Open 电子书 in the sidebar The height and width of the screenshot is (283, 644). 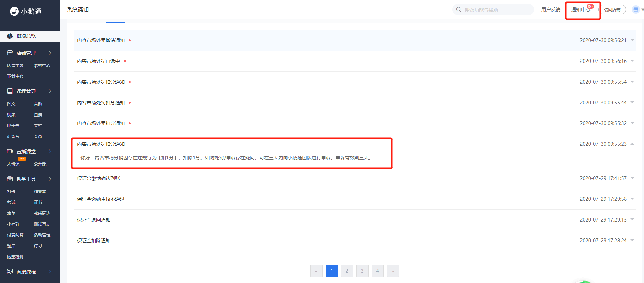click(x=13, y=126)
